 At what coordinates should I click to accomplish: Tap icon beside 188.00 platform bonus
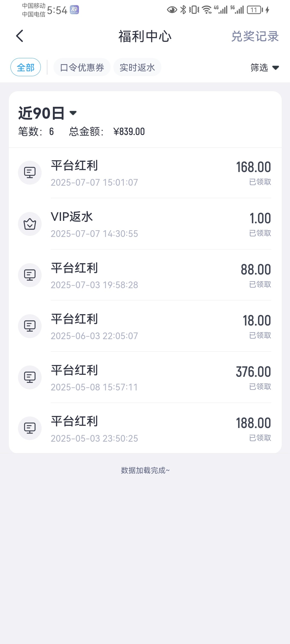tap(30, 428)
